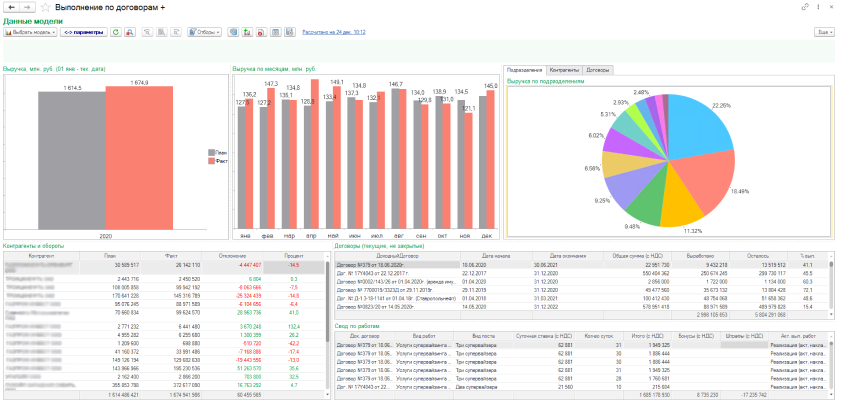This screenshot has width=841, height=402.
Task: Click the back navigation arrow
Action: (11, 8)
